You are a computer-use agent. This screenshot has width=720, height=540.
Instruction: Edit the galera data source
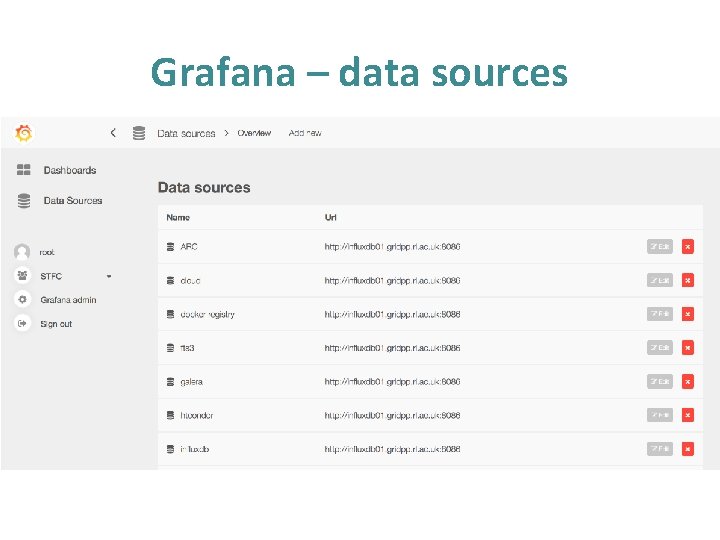(660, 381)
